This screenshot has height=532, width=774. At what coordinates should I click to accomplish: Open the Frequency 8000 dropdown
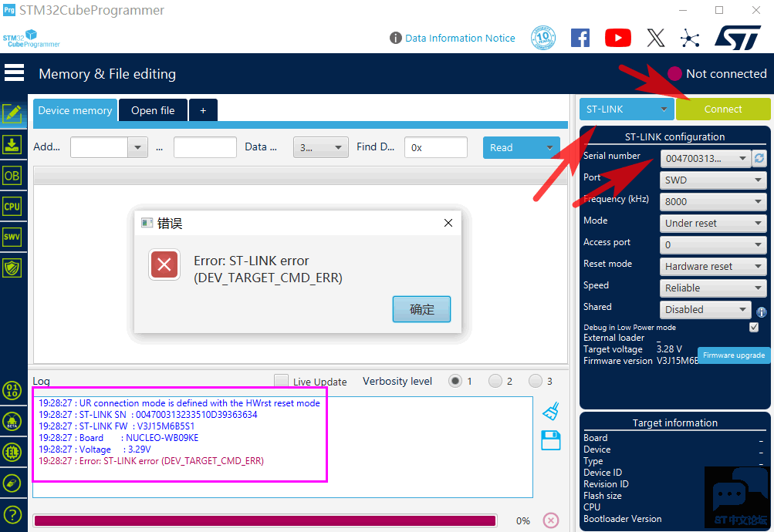point(713,202)
